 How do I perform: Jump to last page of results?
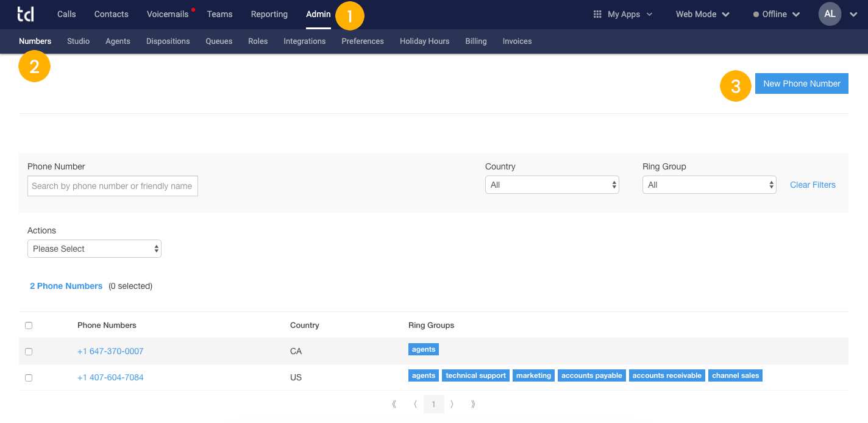tap(473, 404)
